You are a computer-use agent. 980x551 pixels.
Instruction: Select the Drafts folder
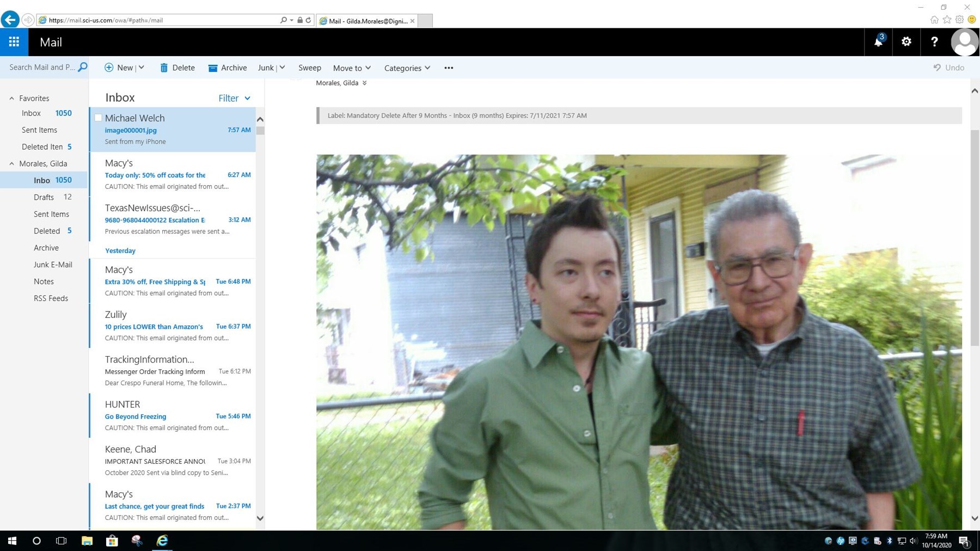(44, 197)
